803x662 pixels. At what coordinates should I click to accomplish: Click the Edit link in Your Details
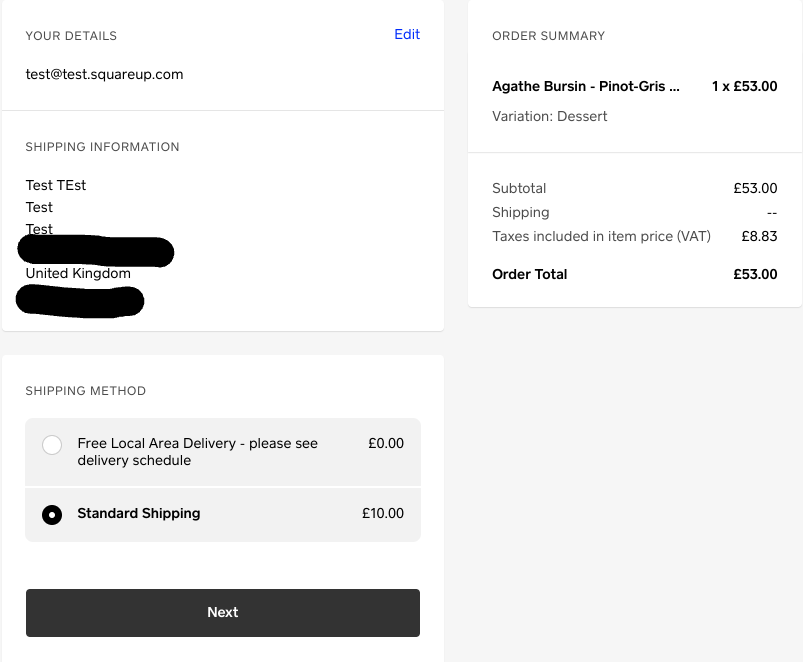(407, 35)
